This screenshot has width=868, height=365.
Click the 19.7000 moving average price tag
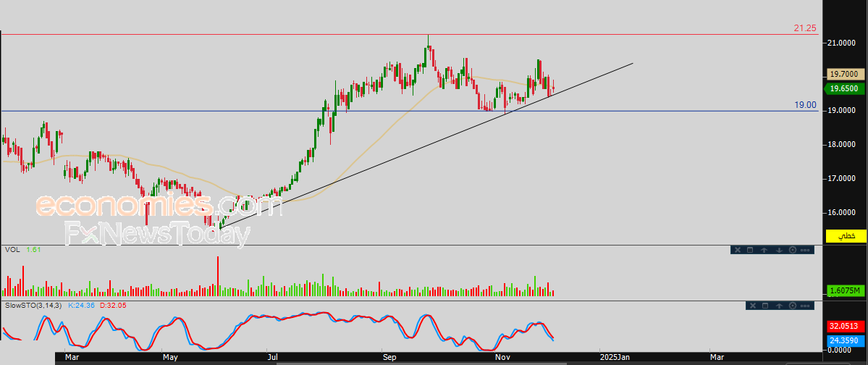(845, 74)
